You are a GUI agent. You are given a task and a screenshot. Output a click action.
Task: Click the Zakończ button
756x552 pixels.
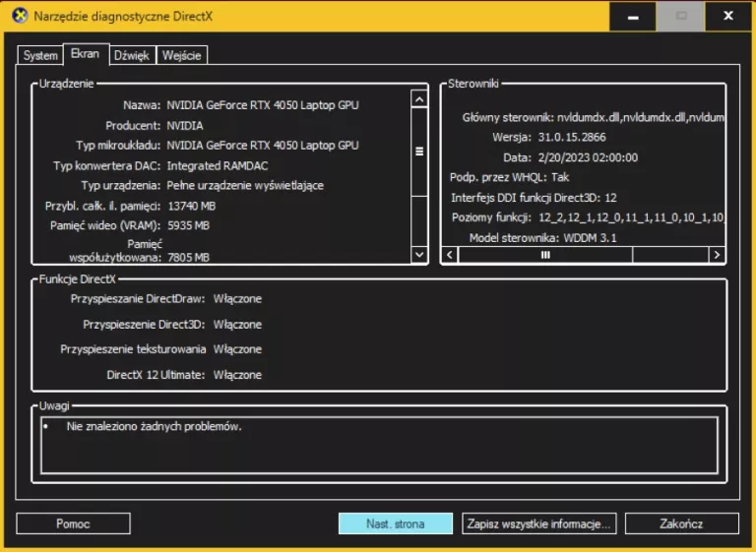[x=681, y=523]
